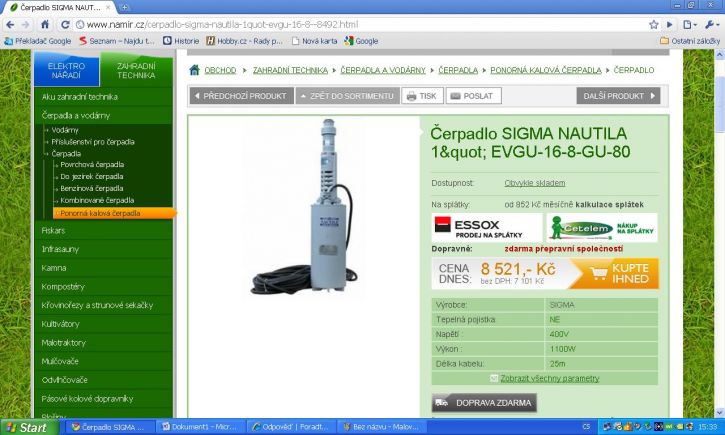Screen dimensions: 725x435
Task: Switch to Zahradní technika tab
Action: pos(136,70)
